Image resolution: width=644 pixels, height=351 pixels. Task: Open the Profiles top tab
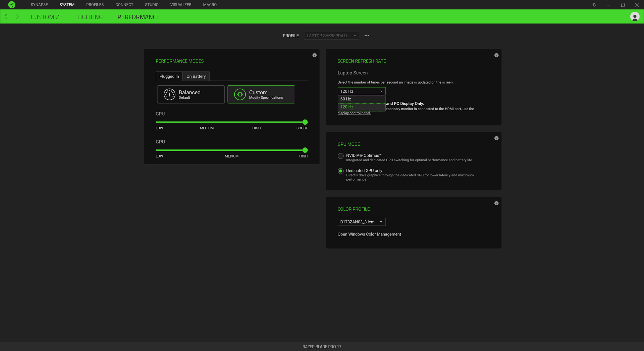[x=95, y=5]
